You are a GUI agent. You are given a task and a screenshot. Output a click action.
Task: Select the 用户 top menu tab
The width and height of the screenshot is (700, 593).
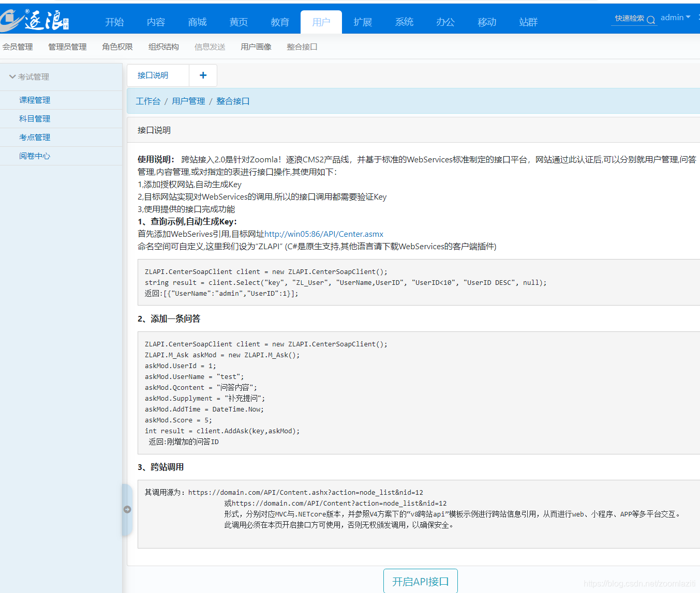(x=321, y=22)
